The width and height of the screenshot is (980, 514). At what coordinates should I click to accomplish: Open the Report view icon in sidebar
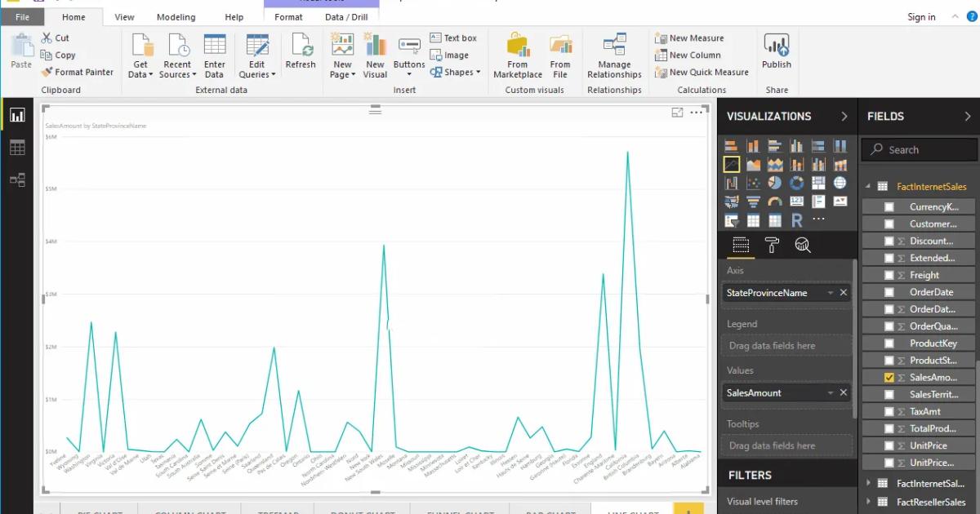tap(18, 114)
